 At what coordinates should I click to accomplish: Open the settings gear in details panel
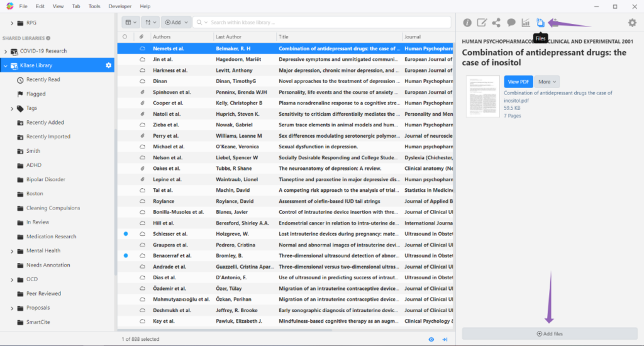(632, 23)
